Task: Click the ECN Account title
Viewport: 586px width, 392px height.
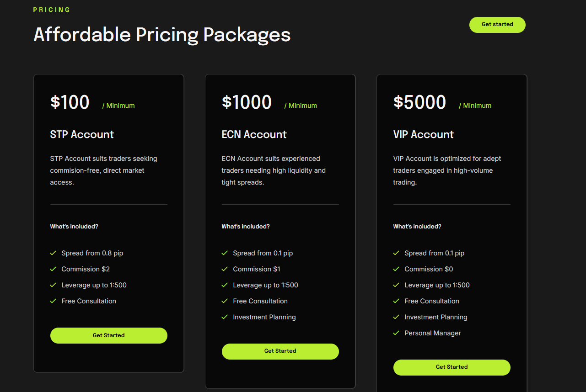Action: [x=254, y=134]
